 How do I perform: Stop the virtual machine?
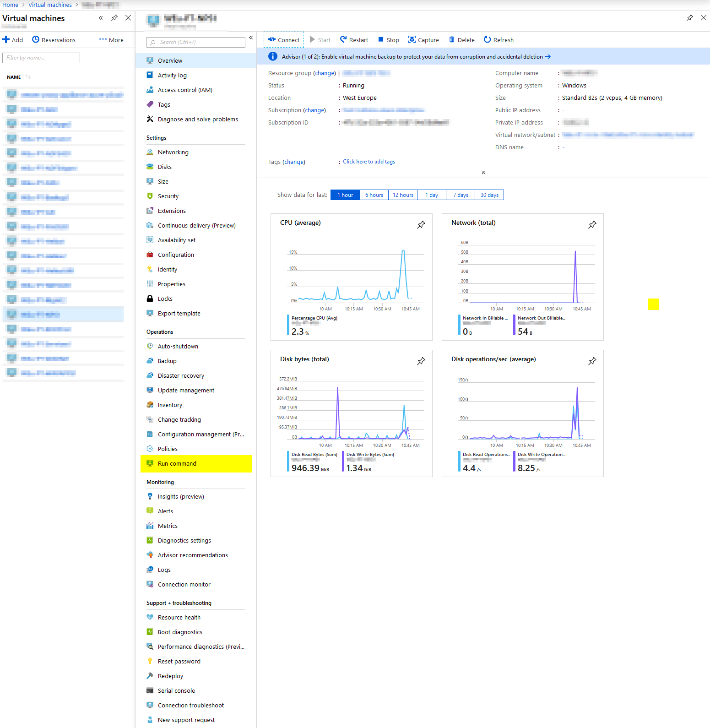click(x=388, y=40)
